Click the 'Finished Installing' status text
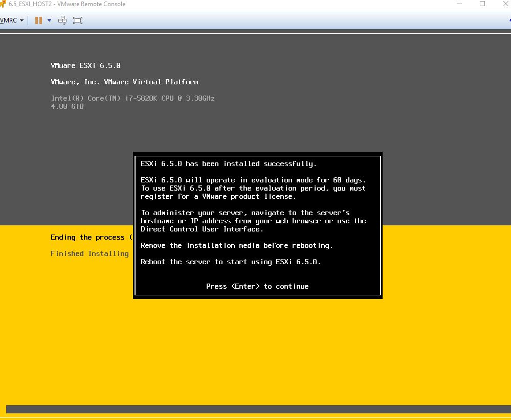Image resolution: width=511 pixels, height=420 pixels. pyautogui.click(x=90, y=253)
